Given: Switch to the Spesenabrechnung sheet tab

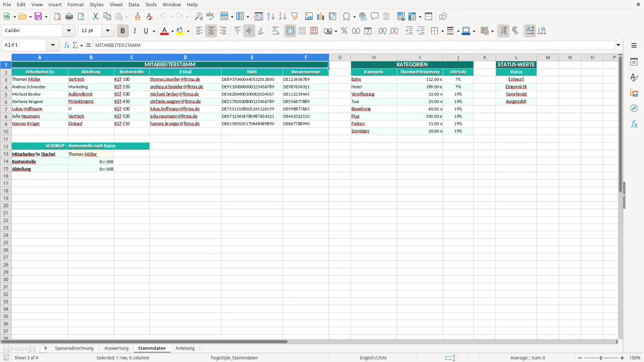Looking at the screenshot, I should click(74, 348).
